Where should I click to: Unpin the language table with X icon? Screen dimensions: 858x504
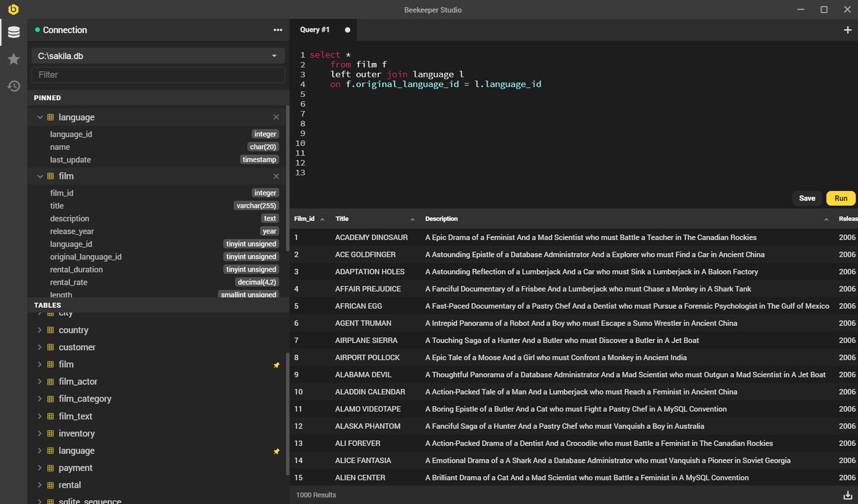tap(276, 117)
